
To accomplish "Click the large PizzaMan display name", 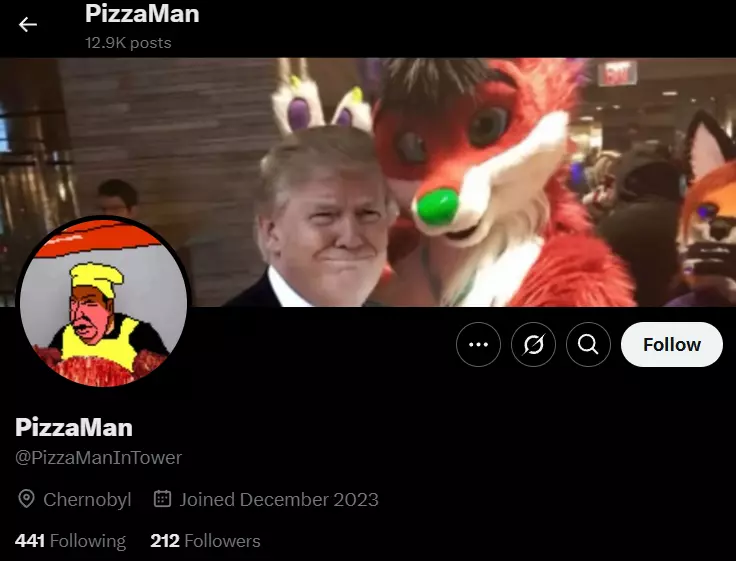I will (x=74, y=427).
